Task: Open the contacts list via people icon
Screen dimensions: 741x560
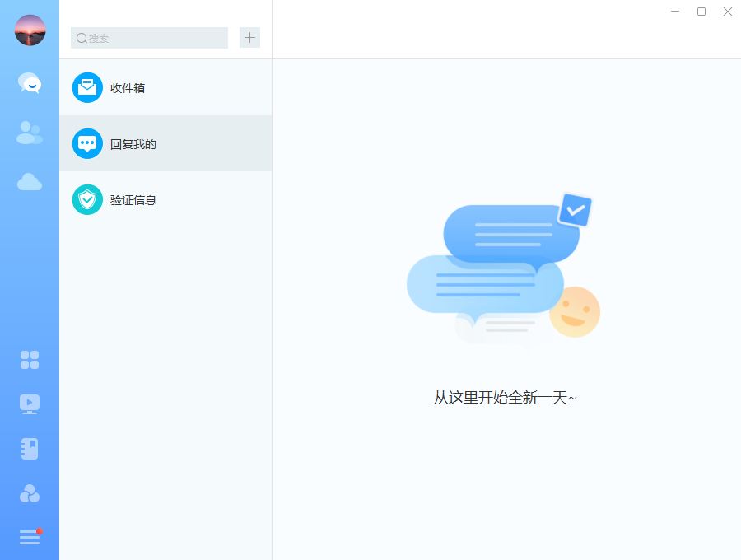Action: click(x=29, y=131)
